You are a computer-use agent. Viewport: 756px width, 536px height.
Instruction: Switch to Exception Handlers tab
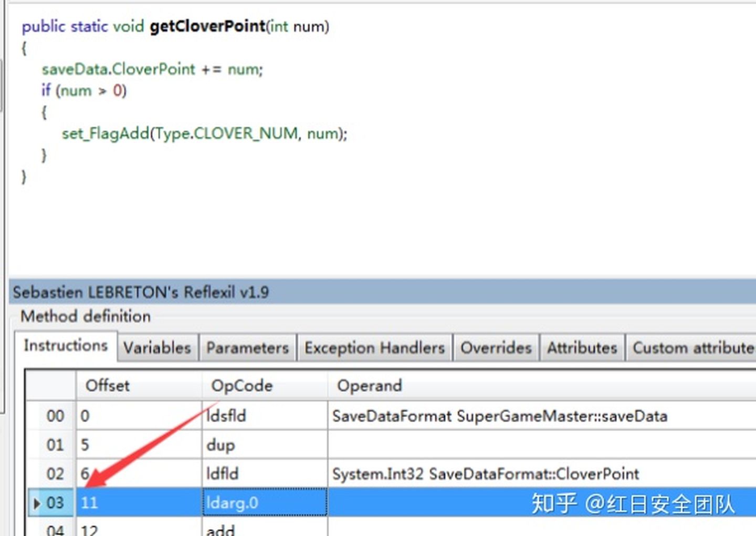point(374,348)
